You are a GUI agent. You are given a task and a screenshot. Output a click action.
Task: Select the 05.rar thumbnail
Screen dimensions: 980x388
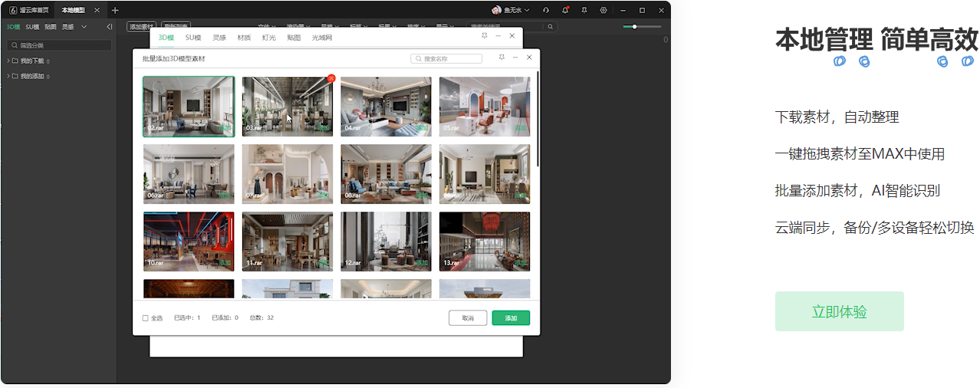[485, 107]
